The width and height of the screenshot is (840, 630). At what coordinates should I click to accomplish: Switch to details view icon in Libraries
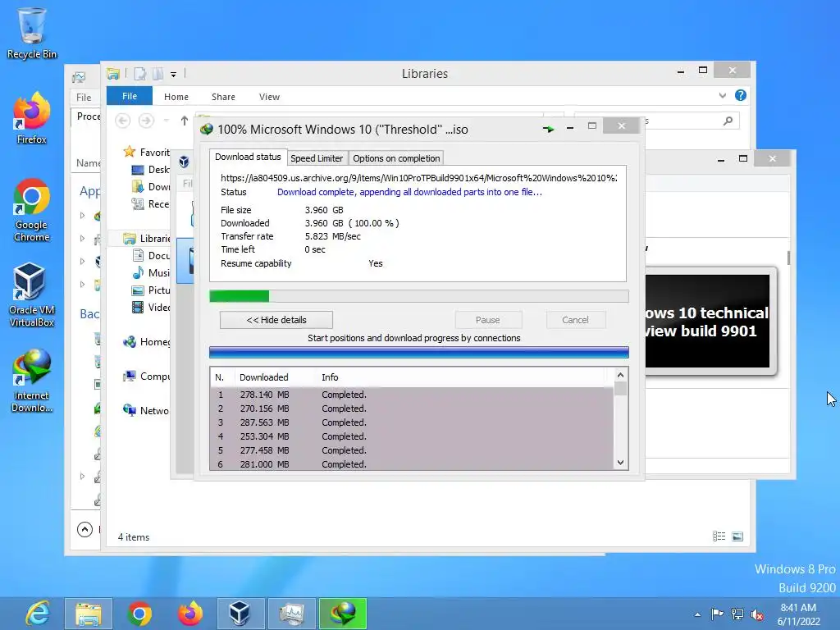point(719,536)
